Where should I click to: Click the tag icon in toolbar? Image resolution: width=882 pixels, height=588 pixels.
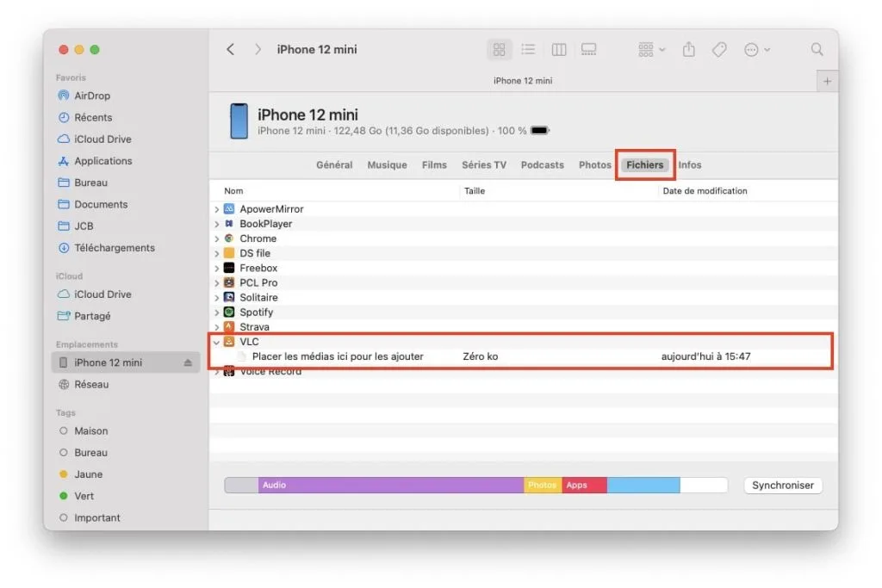[x=719, y=50]
